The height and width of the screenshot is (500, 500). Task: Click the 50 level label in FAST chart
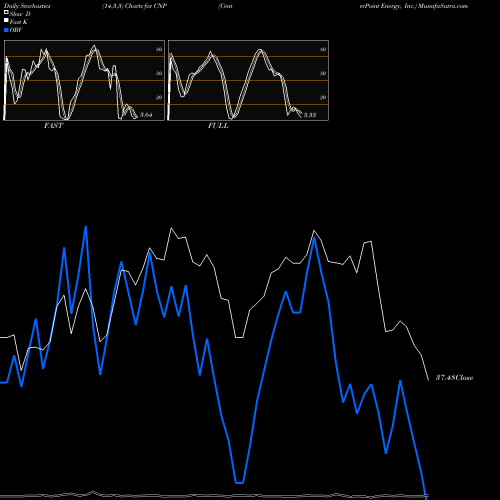coord(159,73)
